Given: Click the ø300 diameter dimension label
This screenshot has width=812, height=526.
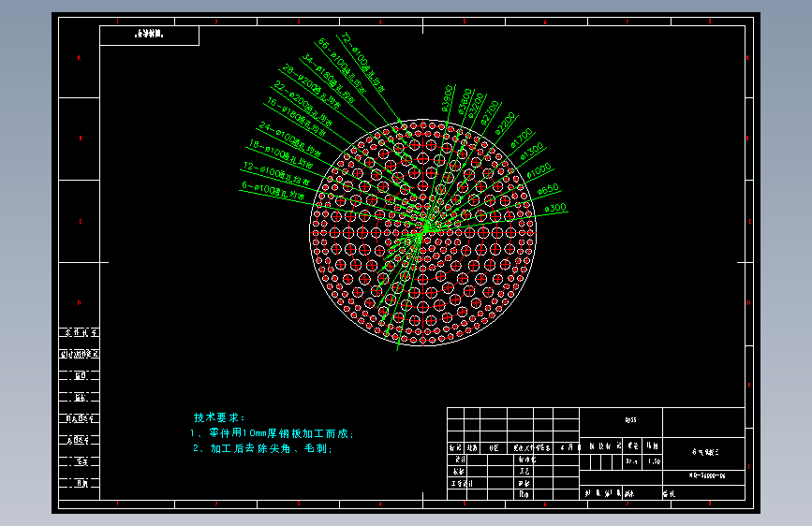Looking at the screenshot, I should tap(555, 208).
